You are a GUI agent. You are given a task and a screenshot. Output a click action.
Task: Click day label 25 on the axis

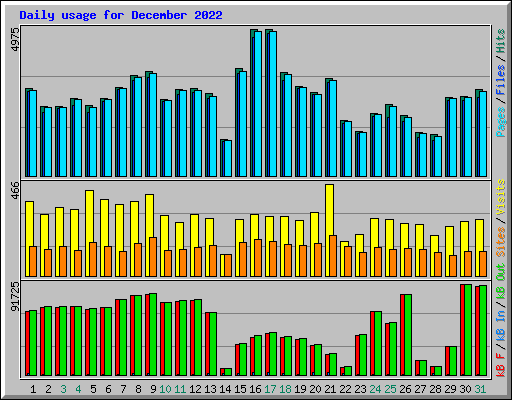390,389
